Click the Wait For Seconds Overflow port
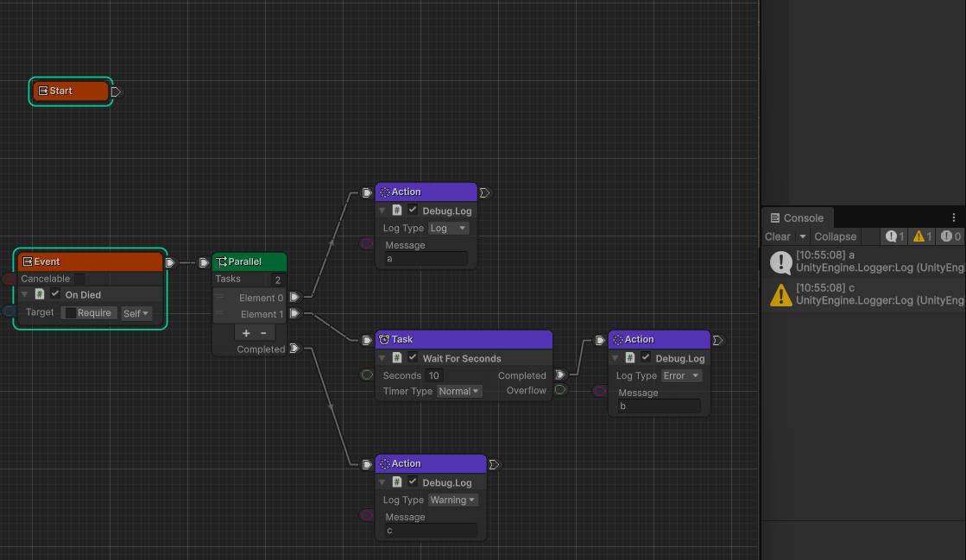966x560 pixels. point(560,391)
